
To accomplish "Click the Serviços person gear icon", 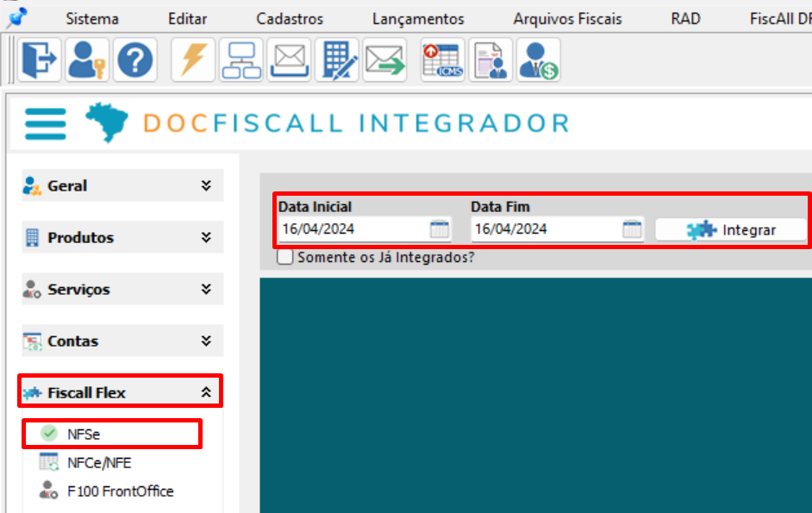I will [32, 289].
